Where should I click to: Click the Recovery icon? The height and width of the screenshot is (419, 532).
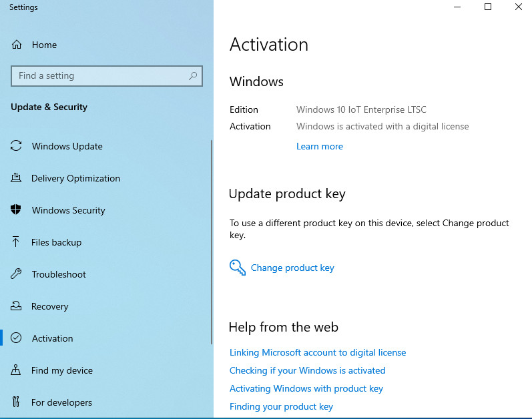pyautogui.click(x=16, y=306)
